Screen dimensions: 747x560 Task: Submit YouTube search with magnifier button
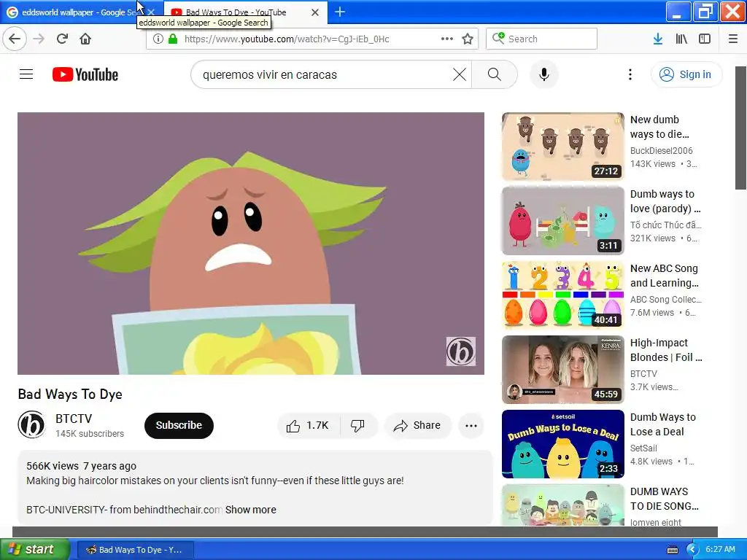495,74
